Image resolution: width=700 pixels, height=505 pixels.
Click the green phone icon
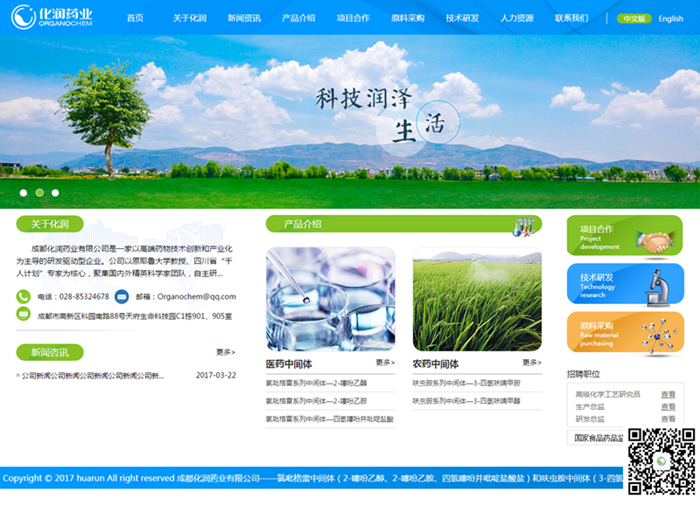tap(23, 296)
